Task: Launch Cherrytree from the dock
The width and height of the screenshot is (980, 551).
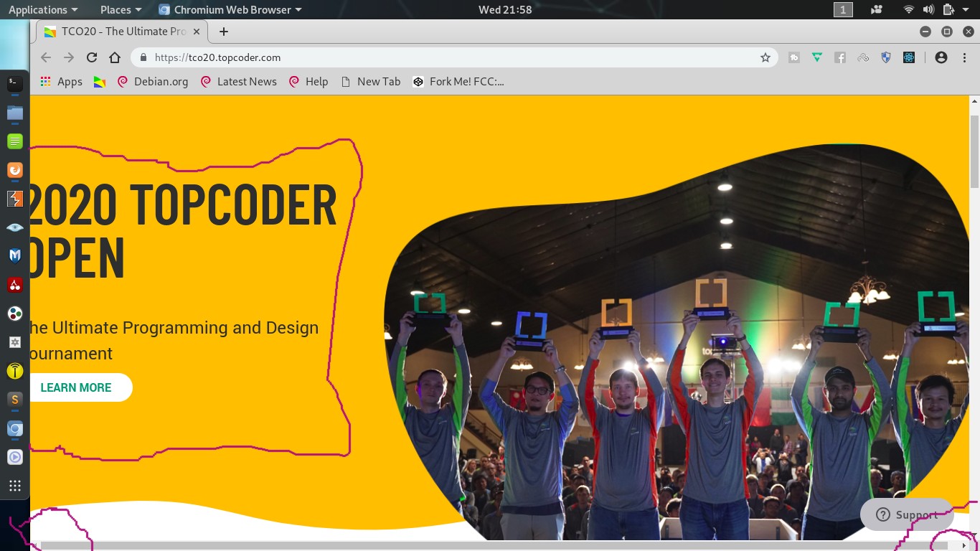Action: point(15,285)
